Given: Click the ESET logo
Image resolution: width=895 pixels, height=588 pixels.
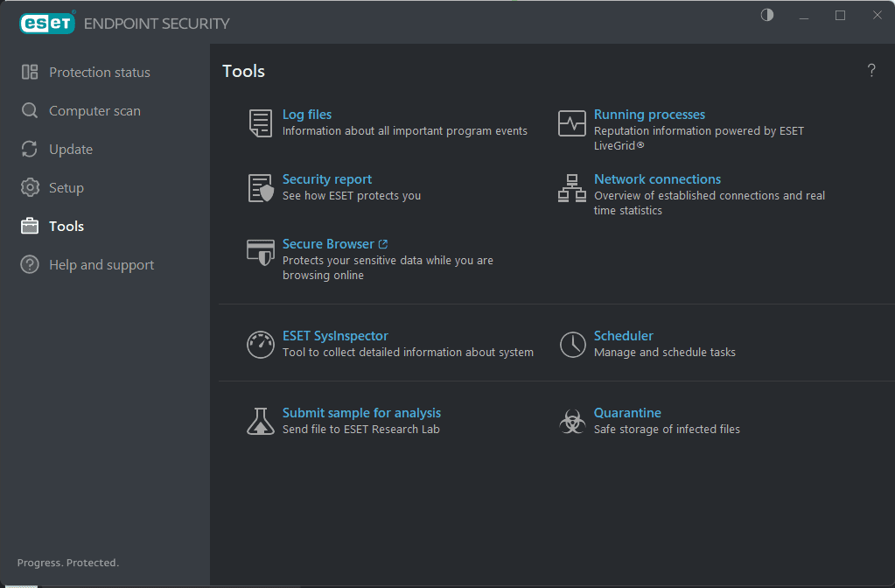Looking at the screenshot, I should click(x=47, y=24).
